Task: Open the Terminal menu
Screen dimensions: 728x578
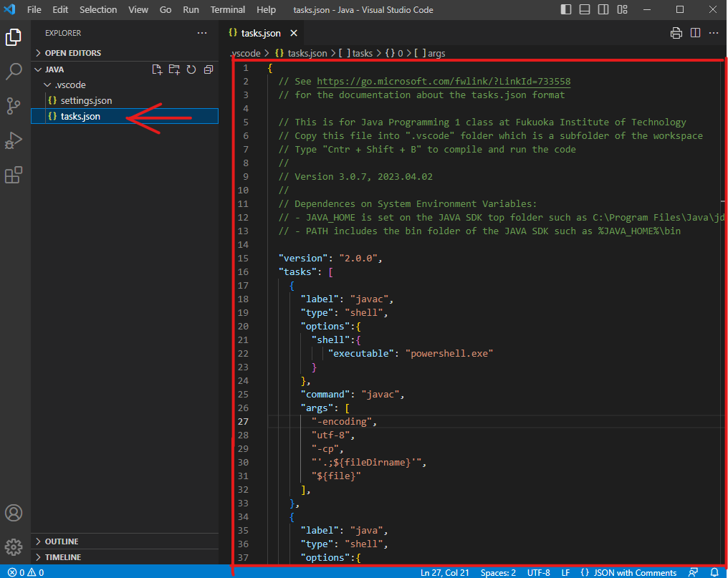Action: 226,10
